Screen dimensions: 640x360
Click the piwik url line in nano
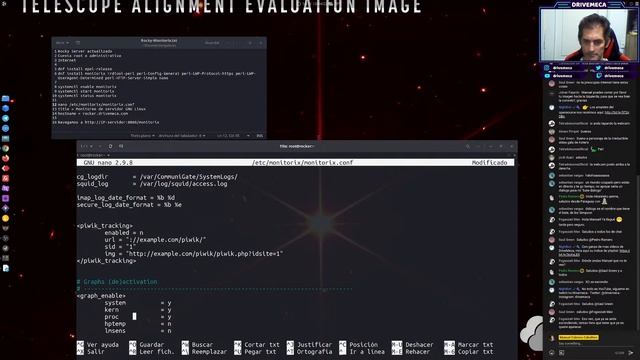click(155, 240)
